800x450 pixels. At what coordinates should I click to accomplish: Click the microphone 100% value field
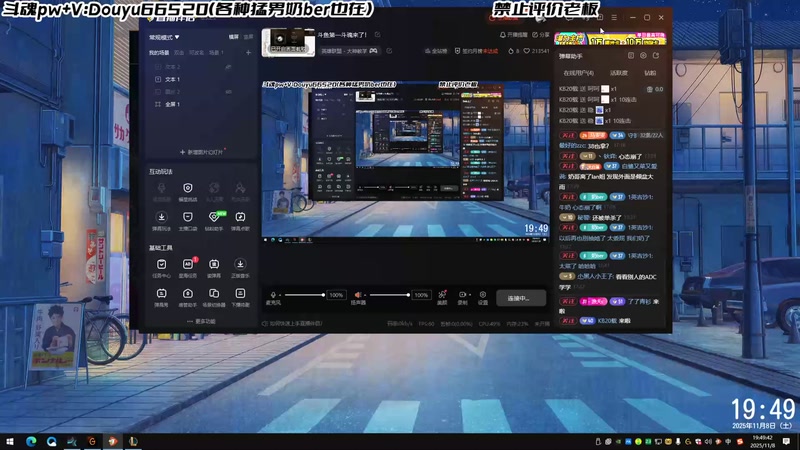click(x=336, y=295)
